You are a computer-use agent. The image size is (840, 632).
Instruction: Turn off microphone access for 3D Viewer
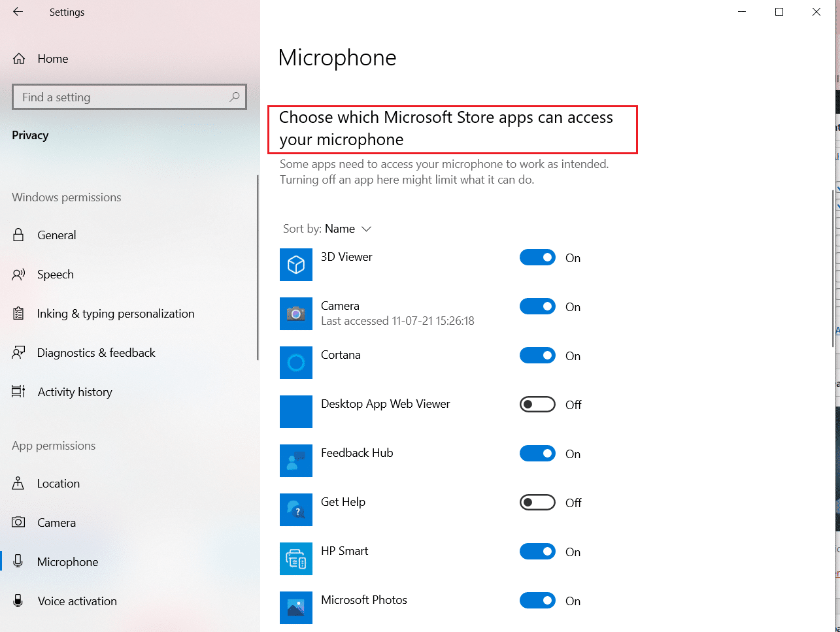pyautogui.click(x=537, y=258)
